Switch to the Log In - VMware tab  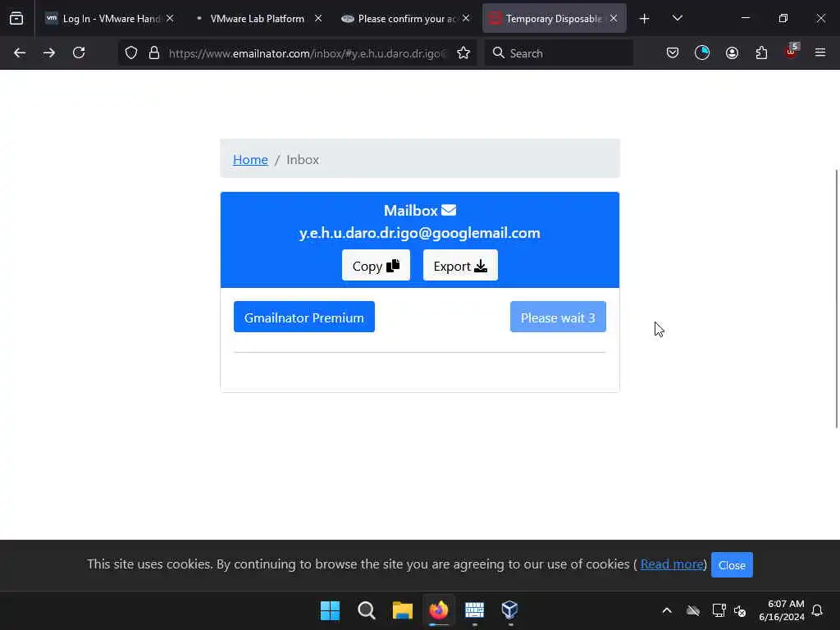click(x=110, y=19)
